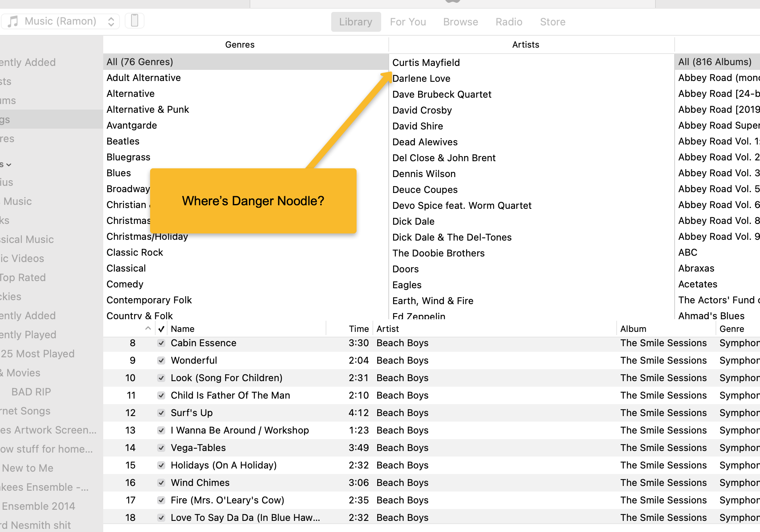
Task: Collapse the sidebar section using its chevron
Action: point(9,164)
